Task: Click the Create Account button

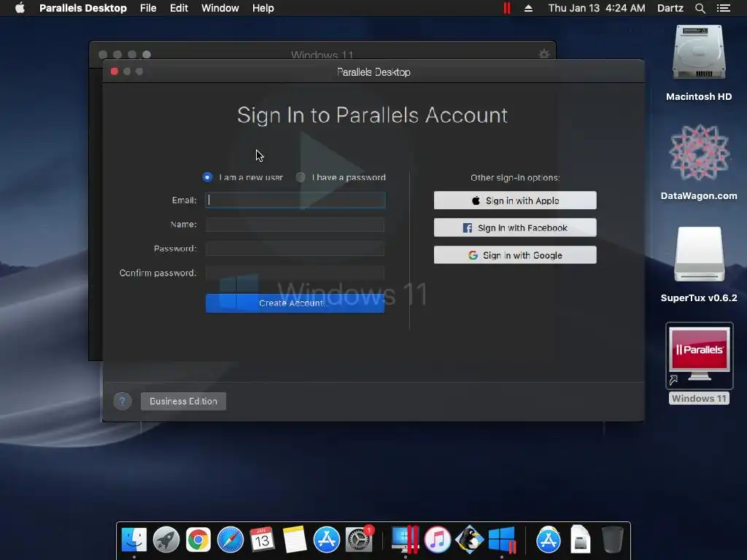Action: pyautogui.click(x=295, y=303)
